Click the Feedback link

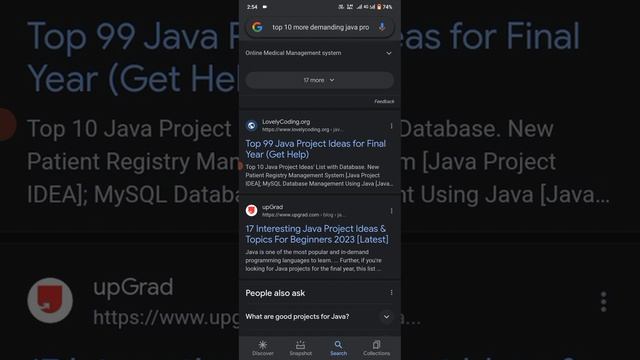[384, 101]
